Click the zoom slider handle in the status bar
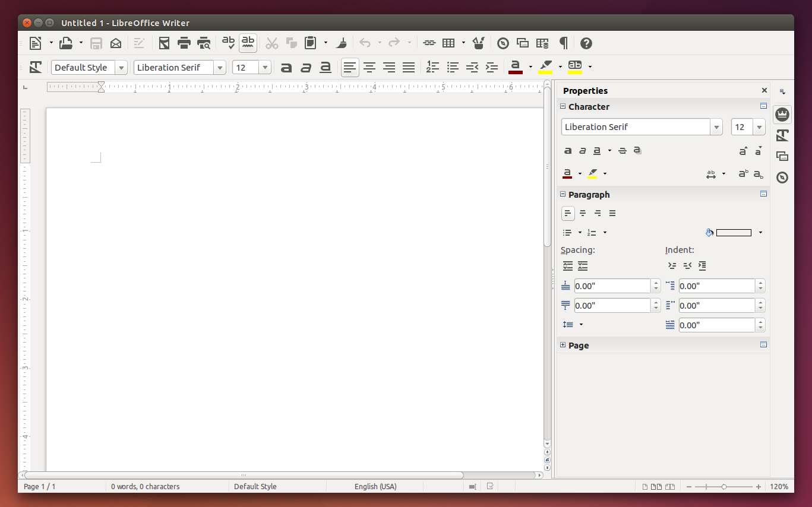 (724, 487)
